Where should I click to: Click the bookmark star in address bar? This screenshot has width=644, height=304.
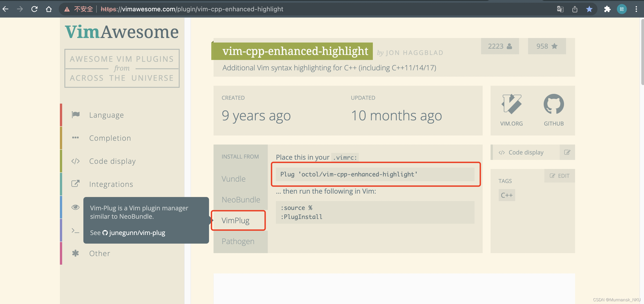pos(589,9)
